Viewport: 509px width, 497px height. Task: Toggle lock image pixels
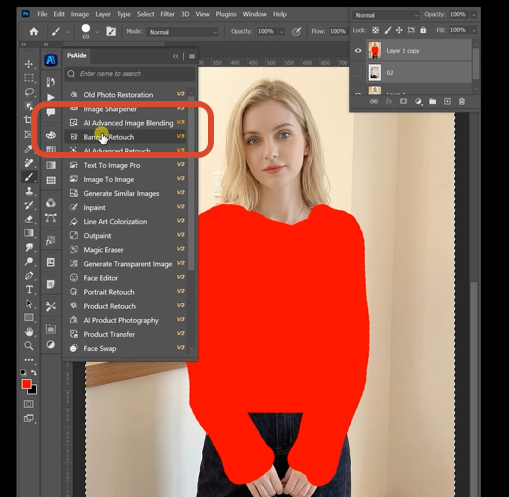click(387, 30)
